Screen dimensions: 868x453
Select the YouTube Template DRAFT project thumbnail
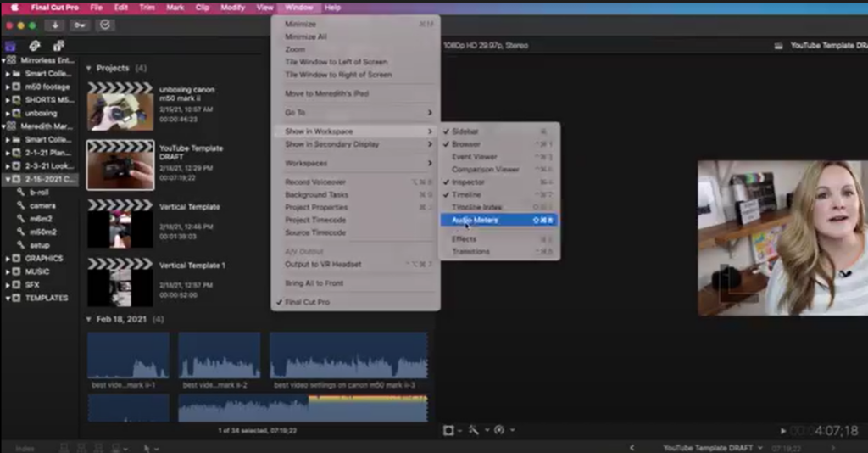pyautogui.click(x=120, y=165)
